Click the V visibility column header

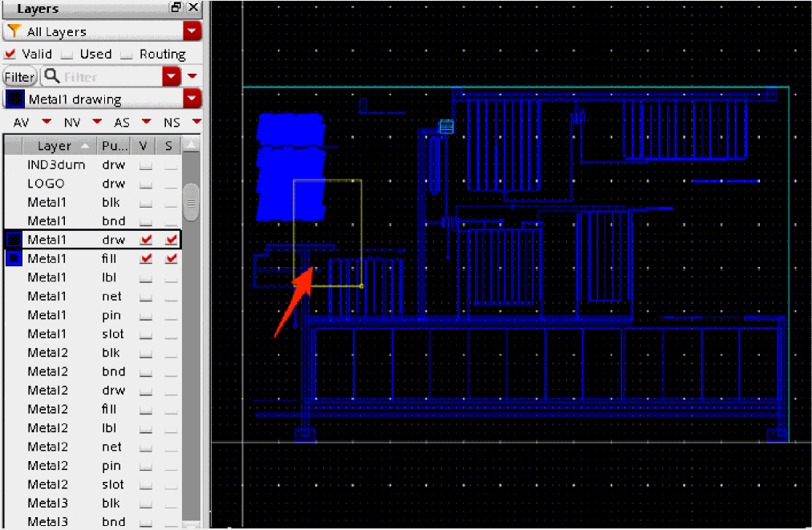(143, 146)
